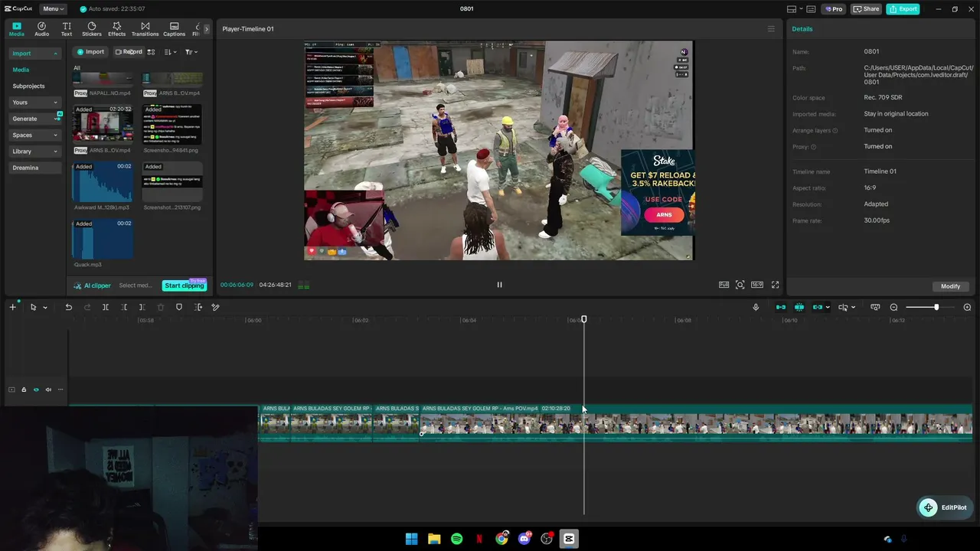Viewport: 980px width, 551px height.
Task: Open the media sort options dropdown
Action: [x=170, y=52]
